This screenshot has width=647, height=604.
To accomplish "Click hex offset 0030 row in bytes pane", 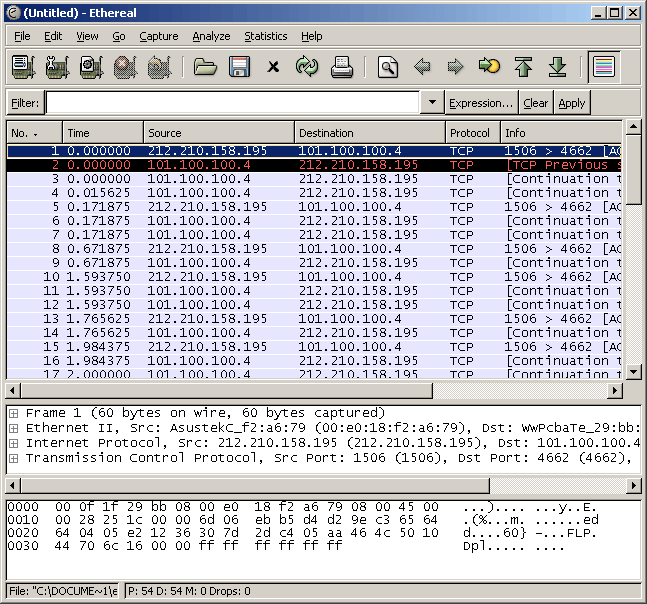I will click(x=286, y=546).
